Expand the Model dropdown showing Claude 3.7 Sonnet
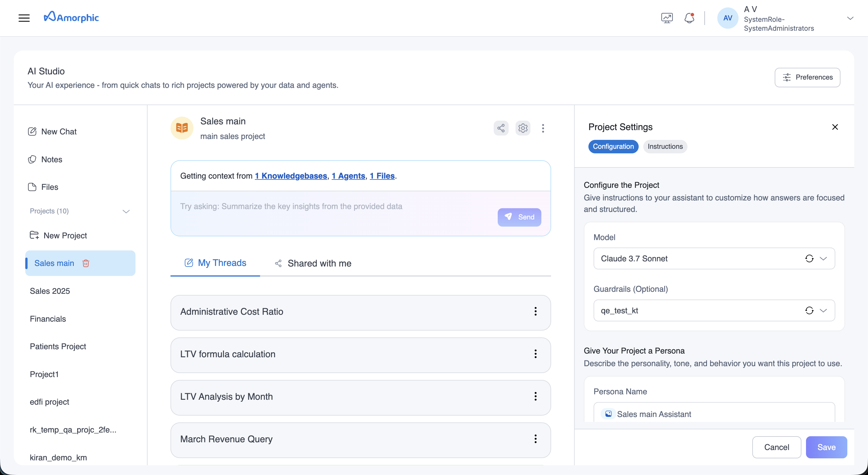 point(824,258)
